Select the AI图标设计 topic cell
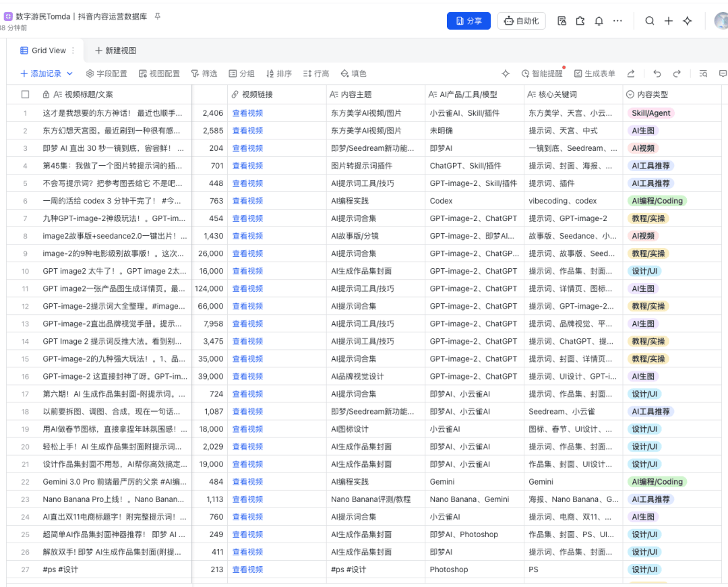The image size is (728, 587). pyautogui.click(x=375, y=429)
